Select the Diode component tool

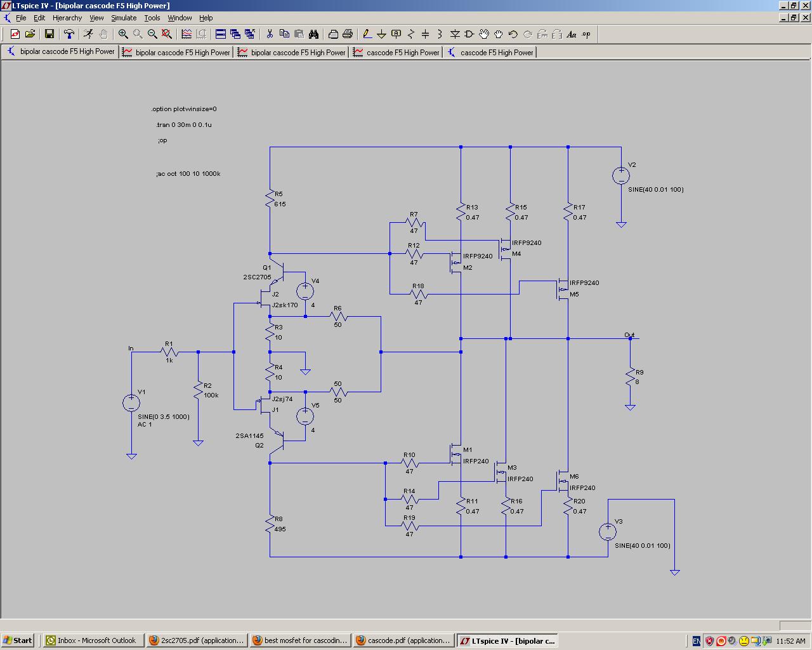coord(455,34)
